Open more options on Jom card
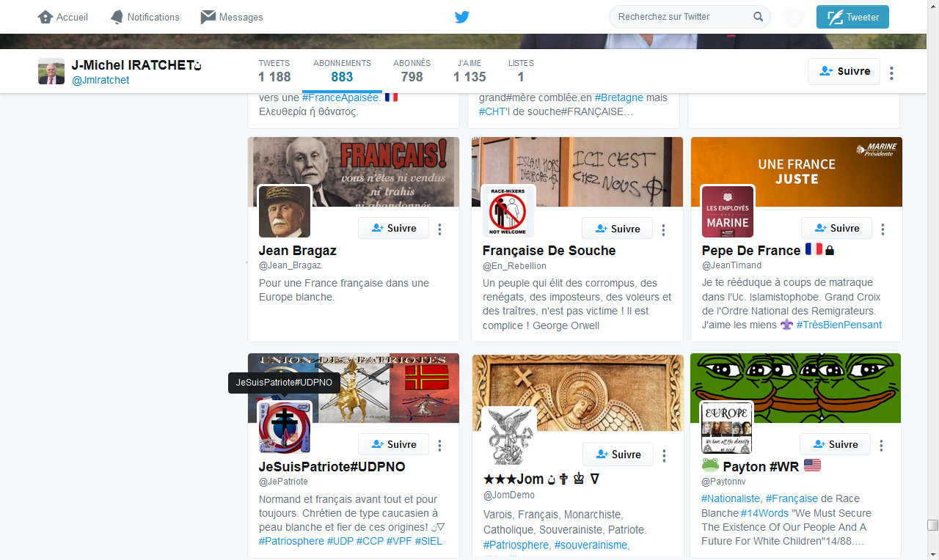939x560 pixels. (x=664, y=456)
